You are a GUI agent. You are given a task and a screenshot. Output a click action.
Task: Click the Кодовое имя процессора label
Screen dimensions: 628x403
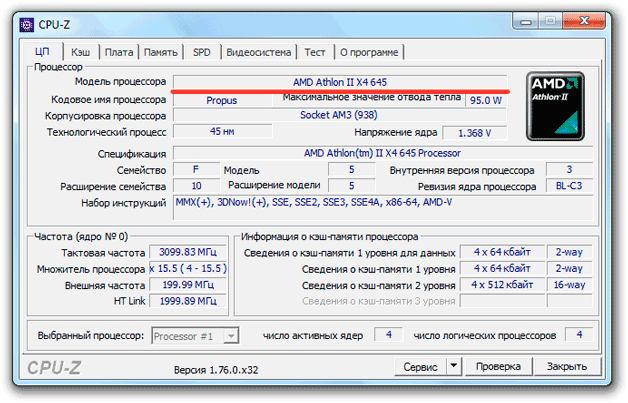click(109, 99)
